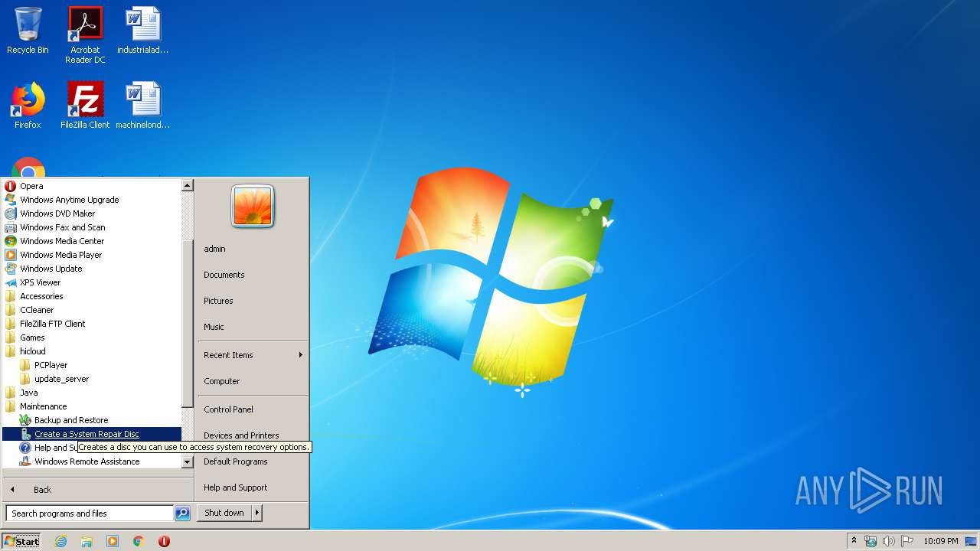Click the search magnifier button

(182, 514)
